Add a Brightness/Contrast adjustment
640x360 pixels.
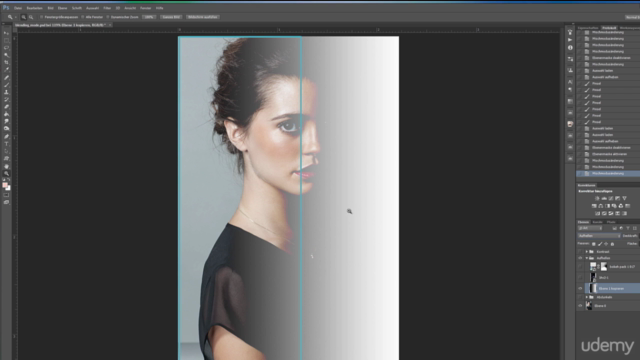(x=597, y=198)
